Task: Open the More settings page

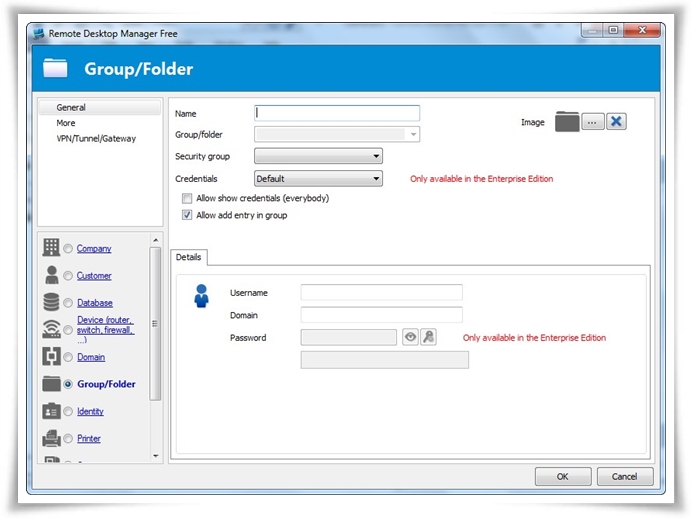Action: [x=66, y=123]
